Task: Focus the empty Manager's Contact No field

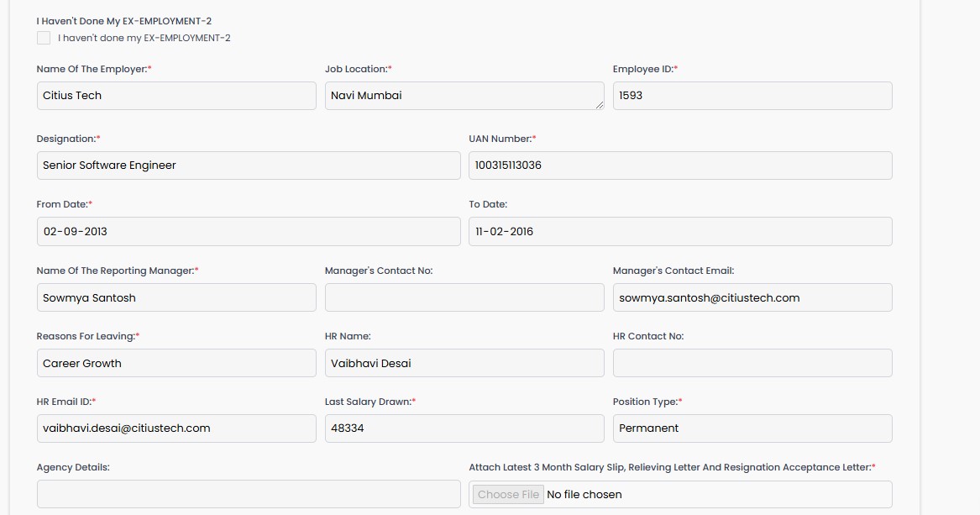Action: click(464, 297)
